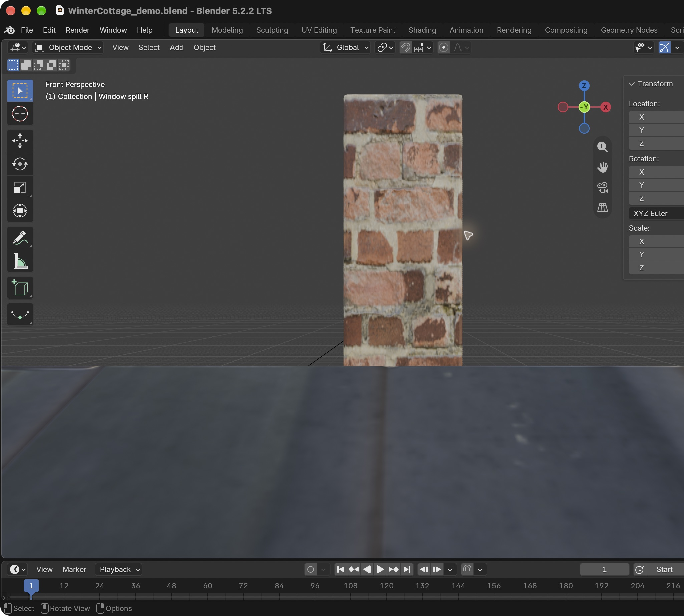Set selection mode to subtract
The height and width of the screenshot is (616, 684).
[x=39, y=65]
